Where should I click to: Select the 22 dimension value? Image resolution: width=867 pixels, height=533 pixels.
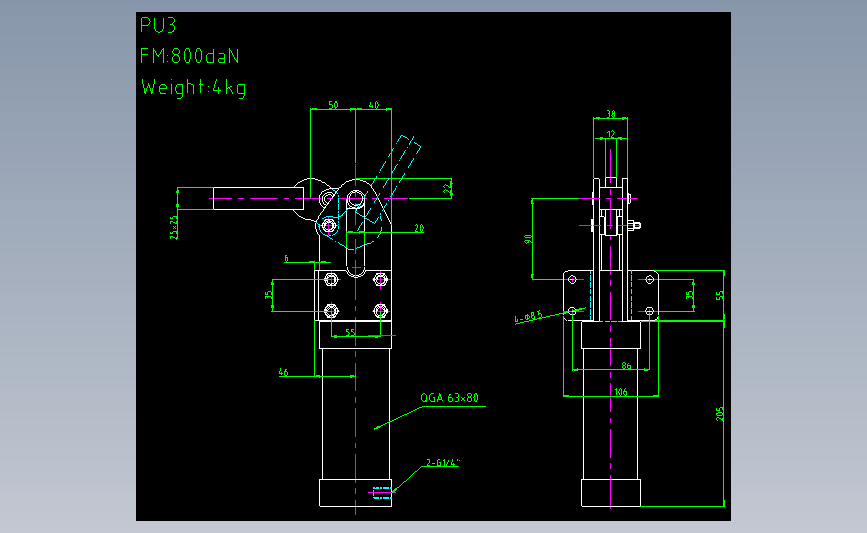447,189
